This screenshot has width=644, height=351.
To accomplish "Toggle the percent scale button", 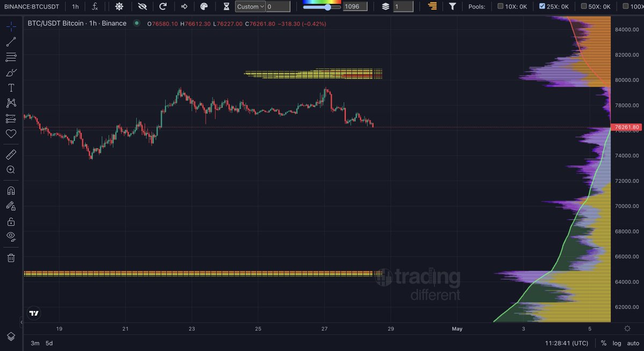I will tap(604, 343).
